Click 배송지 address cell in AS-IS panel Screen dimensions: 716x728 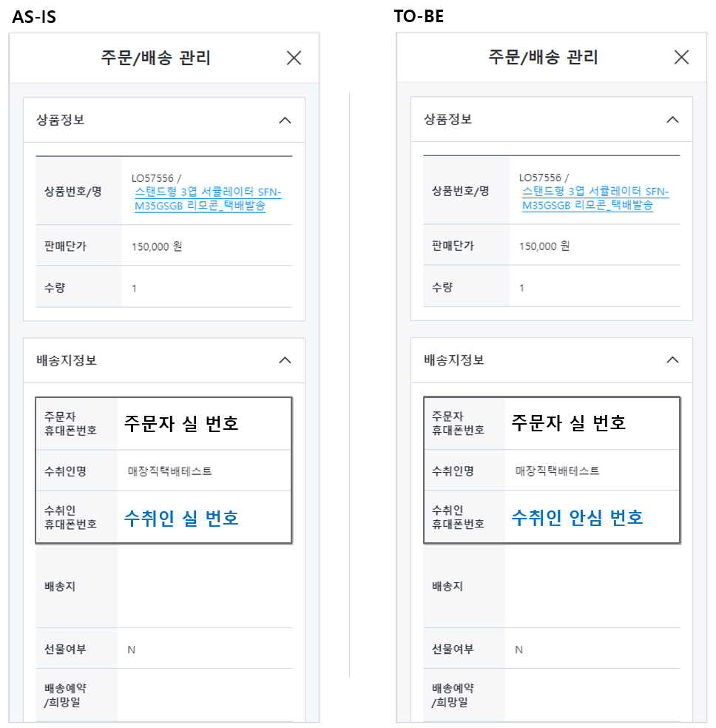(x=205, y=587)
